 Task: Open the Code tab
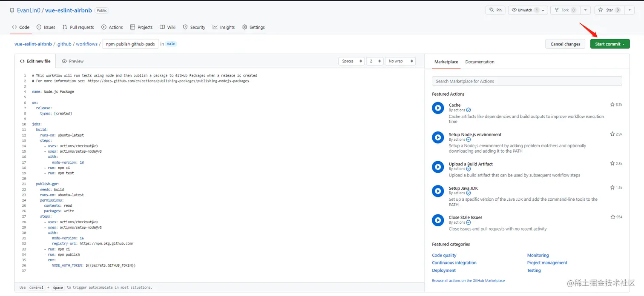coord(20,27)
